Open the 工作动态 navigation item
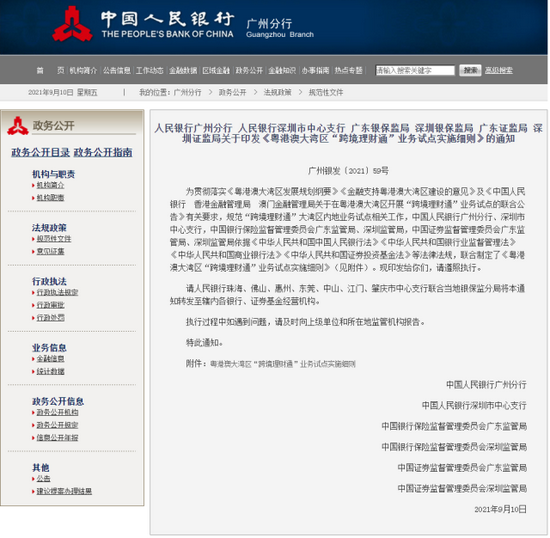Image resolution: width=550 pixels, height=538 pixels. pos(149,70)
